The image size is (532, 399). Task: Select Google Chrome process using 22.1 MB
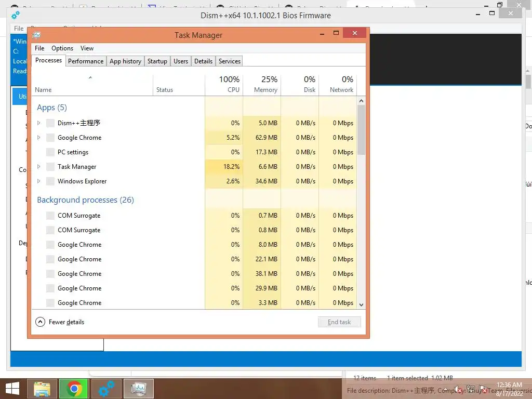click(x=194, y=259)
